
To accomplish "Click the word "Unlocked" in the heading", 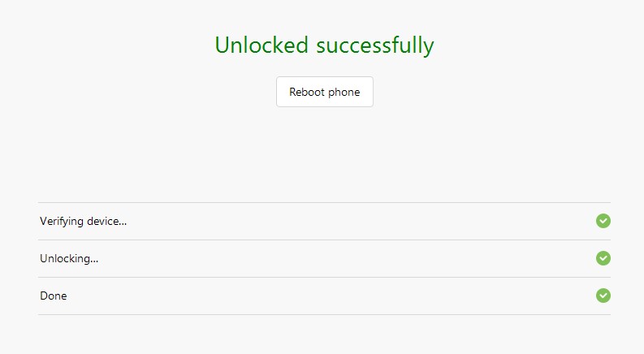I will coord(261,45).
